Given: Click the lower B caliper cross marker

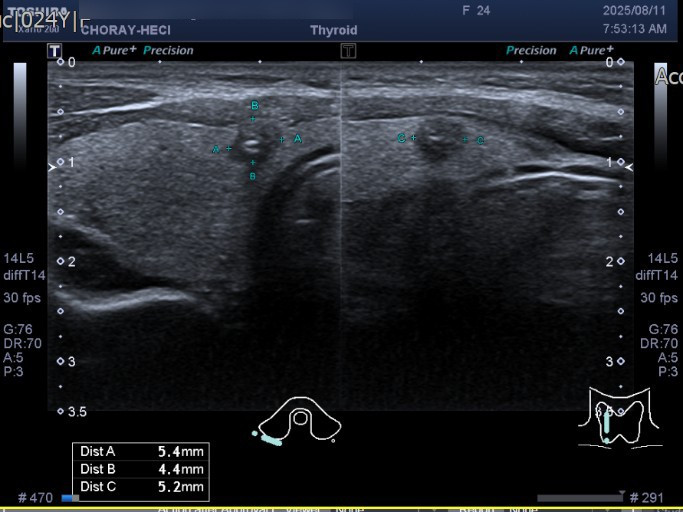Looking at the screenshot, I should tap(253, 162).
